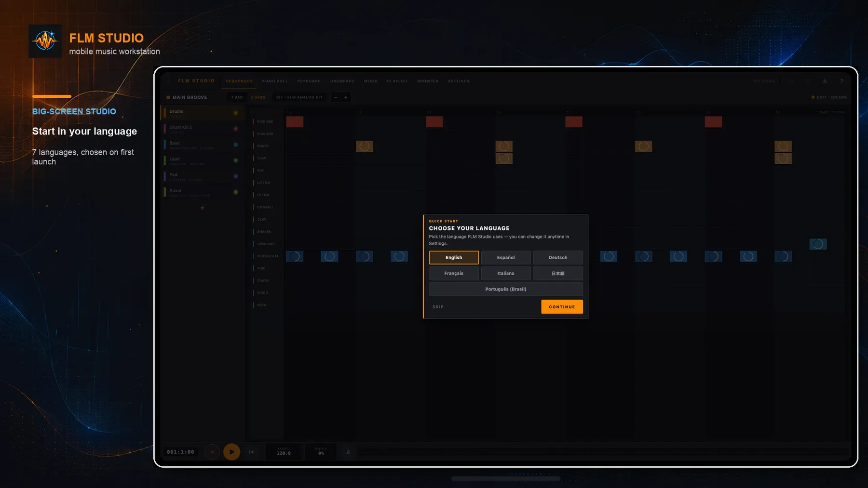Click the minus button beside the kit selector
Viewport: 868px width, 488px height.
(x=336, y=97)
